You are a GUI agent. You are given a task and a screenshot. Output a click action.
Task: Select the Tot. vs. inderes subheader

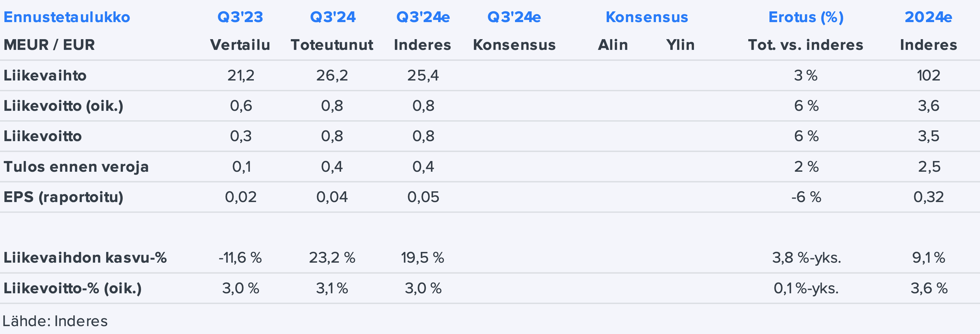click(x=805, y=45)
